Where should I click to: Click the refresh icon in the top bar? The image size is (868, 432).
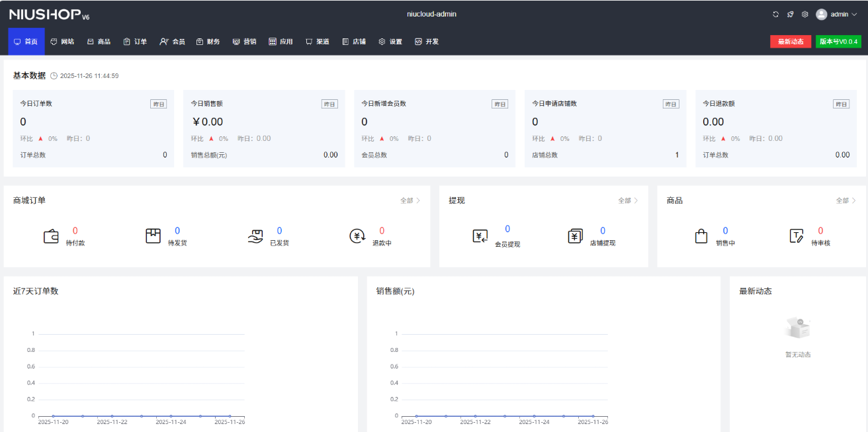[776, 14]
